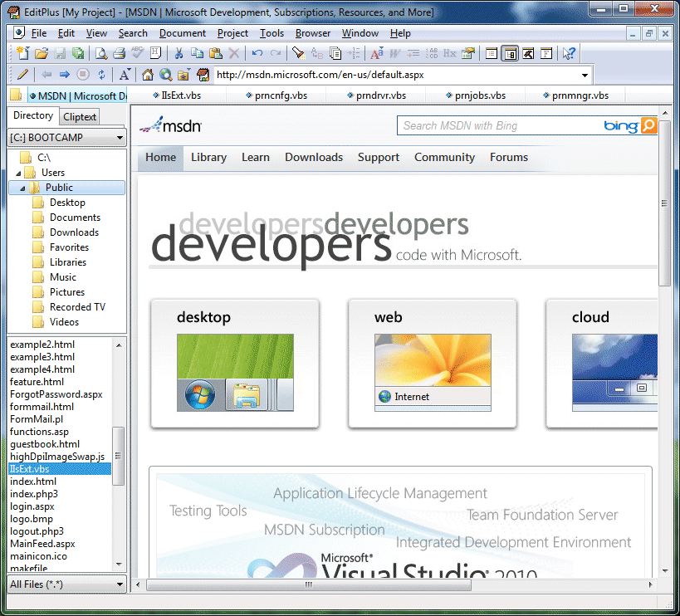Toggle the edit source pencil button

[22, 75]
